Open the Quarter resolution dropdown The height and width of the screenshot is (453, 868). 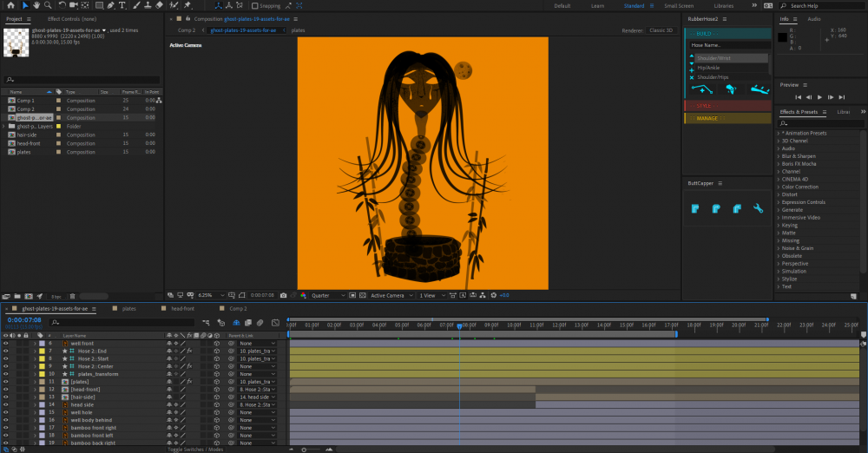(328, 295)
